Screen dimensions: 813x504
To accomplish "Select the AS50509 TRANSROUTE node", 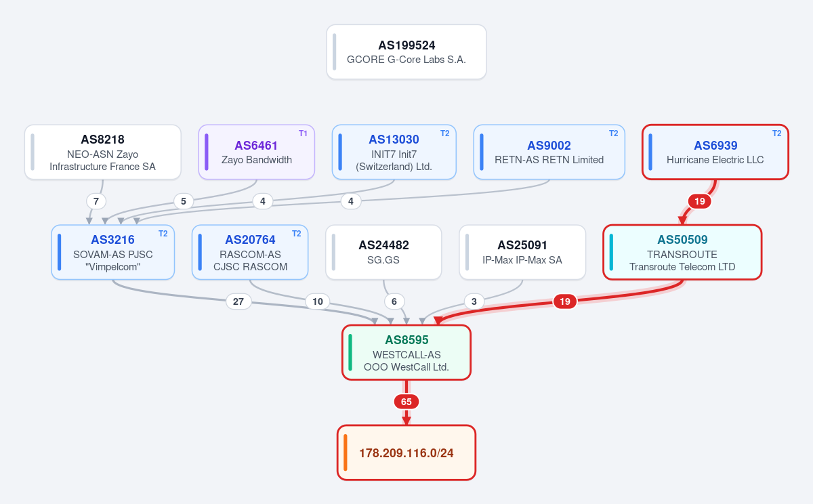I will click(x=683, y=252).
